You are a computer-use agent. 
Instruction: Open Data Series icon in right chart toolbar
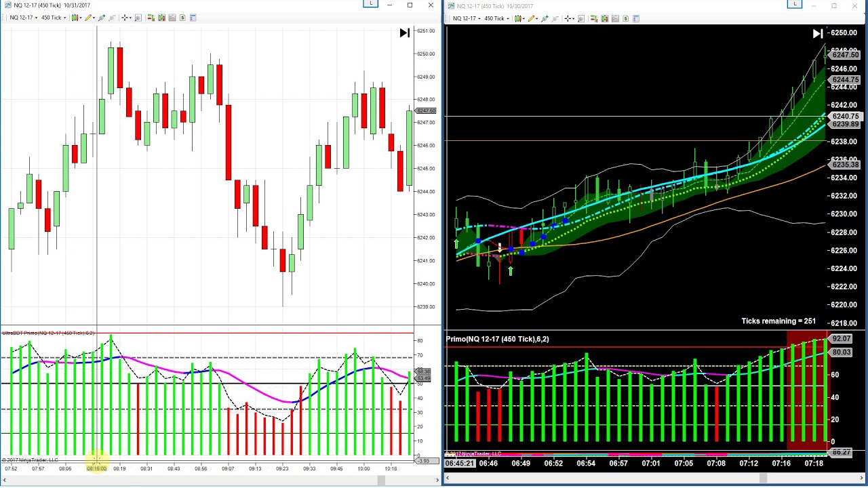605,18
